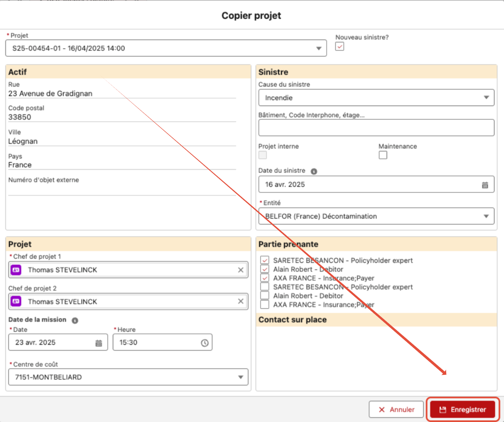This screenshot has width=504, height=422.
Task: Click Bâtiment, Code Interphone, étage input
Action: click(x=376, y=128)
